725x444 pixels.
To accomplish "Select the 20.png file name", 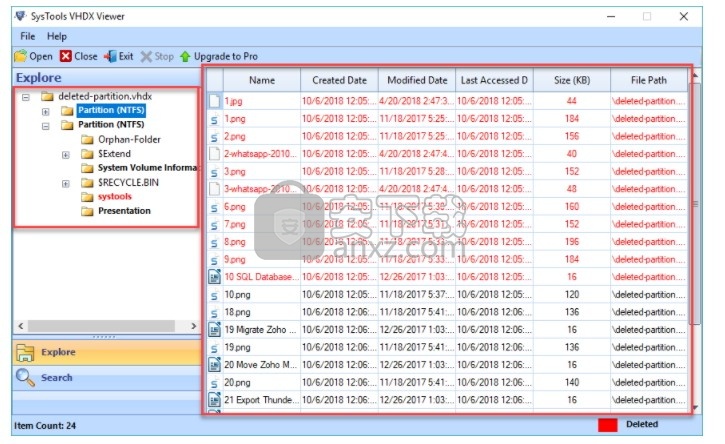I will pos(237,382).
